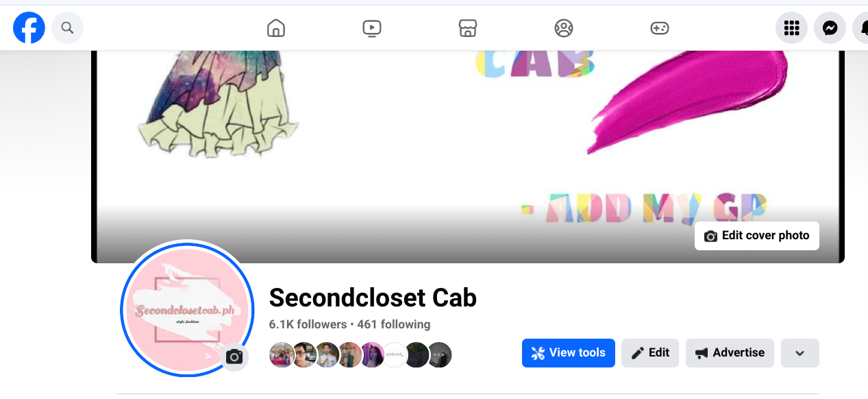
Task: Click the Edit profile button
Action: click(x=650, y=353)
